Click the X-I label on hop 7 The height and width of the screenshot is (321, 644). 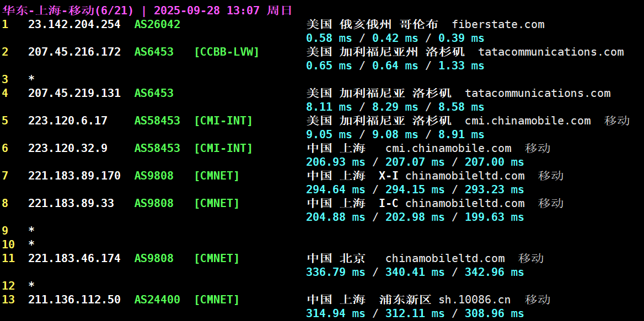(x=389, y=176)
